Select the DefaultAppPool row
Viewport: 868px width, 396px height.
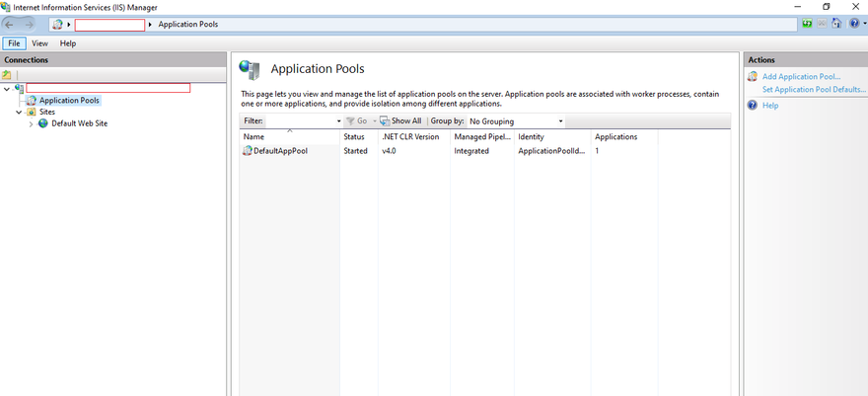click(280, 151)
